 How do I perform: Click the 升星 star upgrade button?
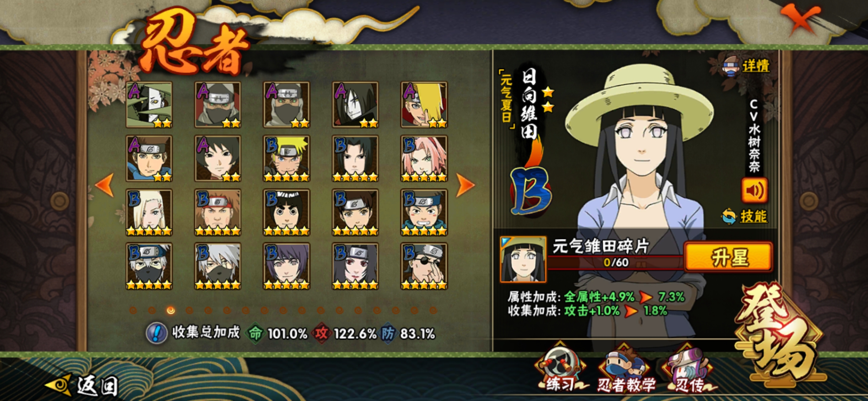tap(729, 257)
